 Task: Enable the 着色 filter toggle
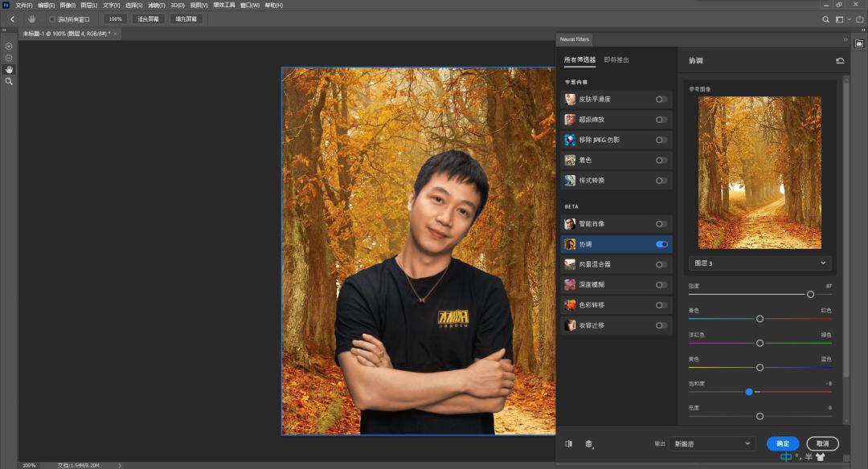pos(661,160)
